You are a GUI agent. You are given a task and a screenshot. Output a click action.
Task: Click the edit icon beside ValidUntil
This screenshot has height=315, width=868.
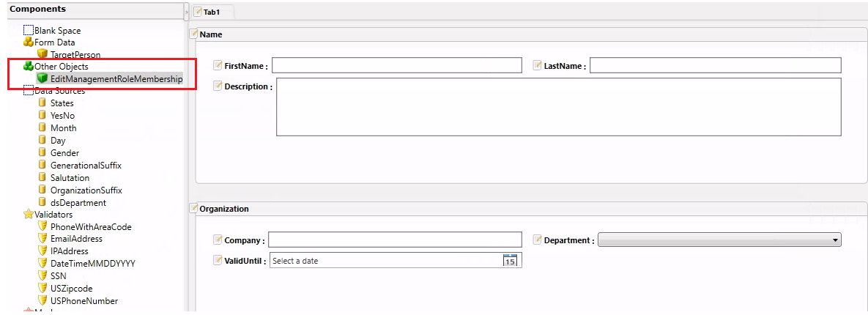218,260
